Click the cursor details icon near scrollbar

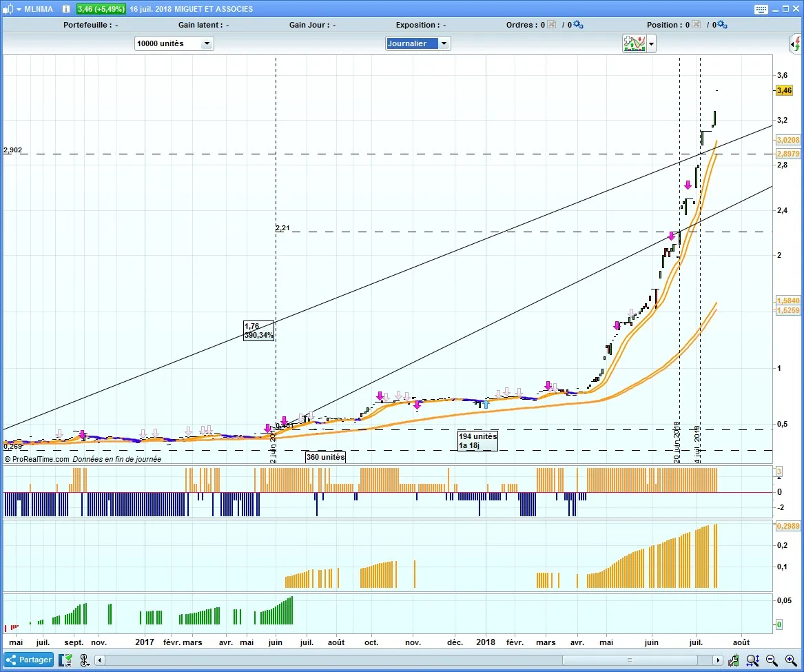point(84,660)
